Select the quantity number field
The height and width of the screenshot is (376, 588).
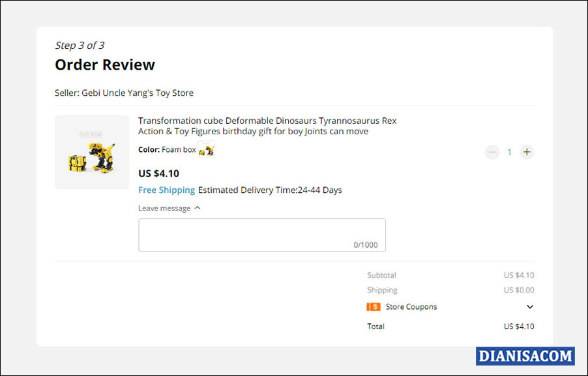(x=509, y=152)
